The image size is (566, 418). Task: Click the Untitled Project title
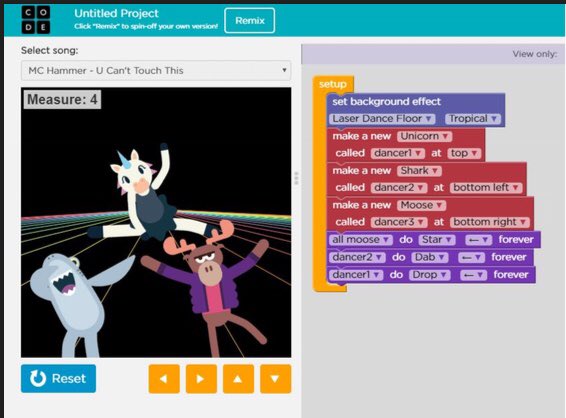coord(116,13)
